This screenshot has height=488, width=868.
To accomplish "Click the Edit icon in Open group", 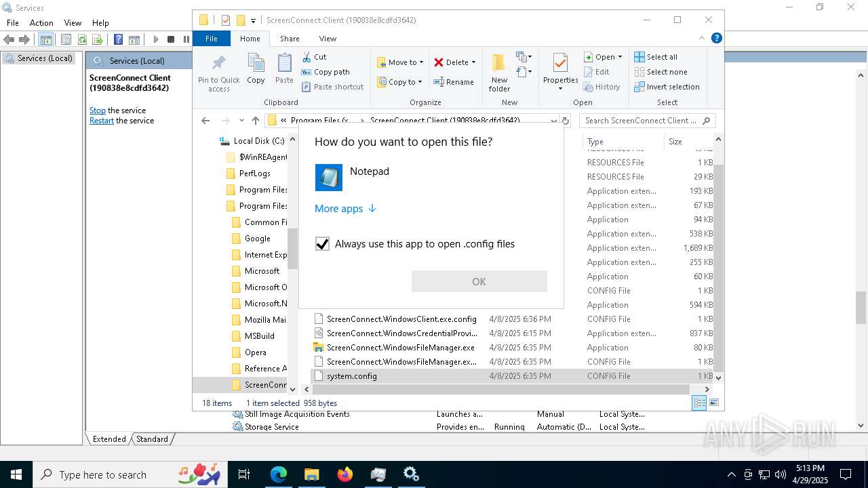I will 588,72.
